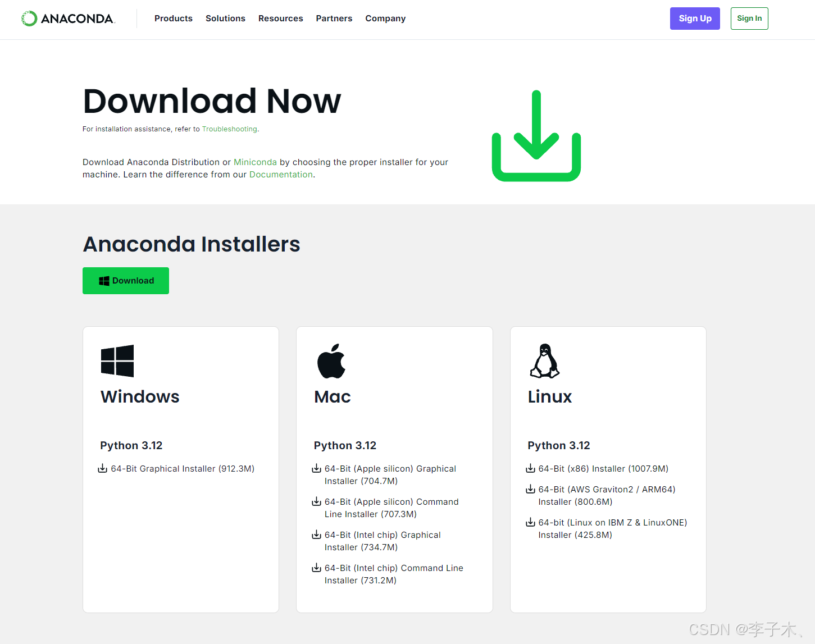Click Python 3.12 label in Windows card
Viewport: 815px width, 644px height.
coord(131,446)
